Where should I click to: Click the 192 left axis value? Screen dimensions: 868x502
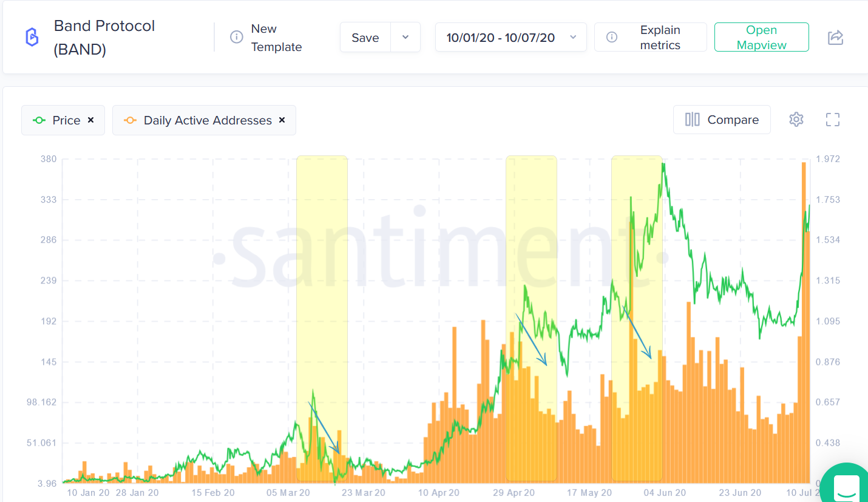(49, 321)
